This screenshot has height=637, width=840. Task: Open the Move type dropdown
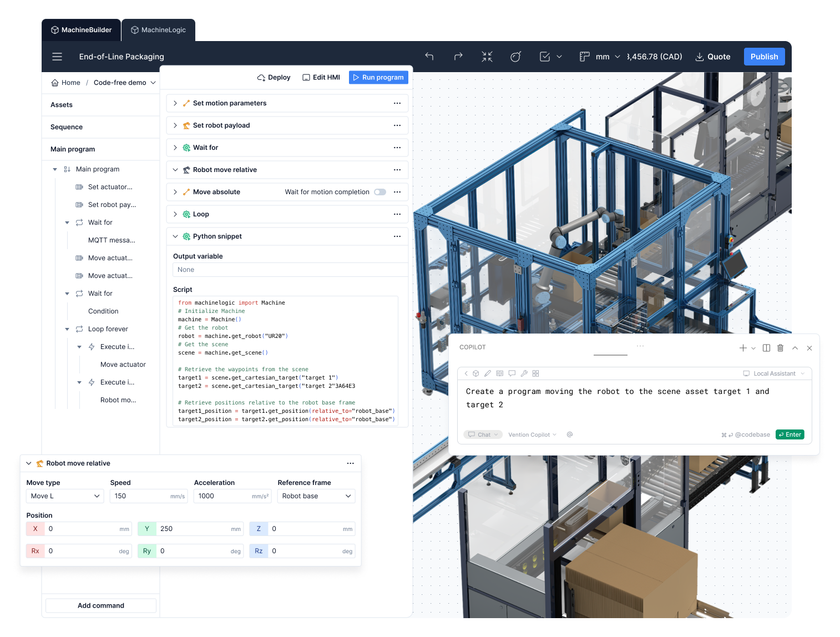65,496
